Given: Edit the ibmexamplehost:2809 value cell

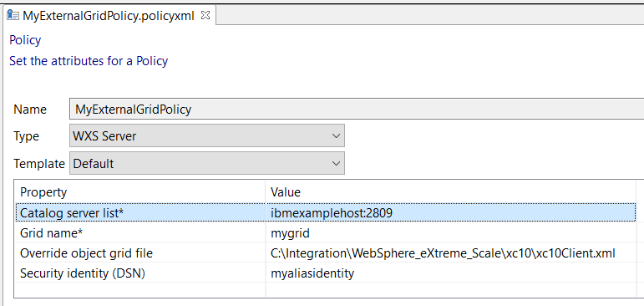Looking at the screenshot, I should coord(450,212).
